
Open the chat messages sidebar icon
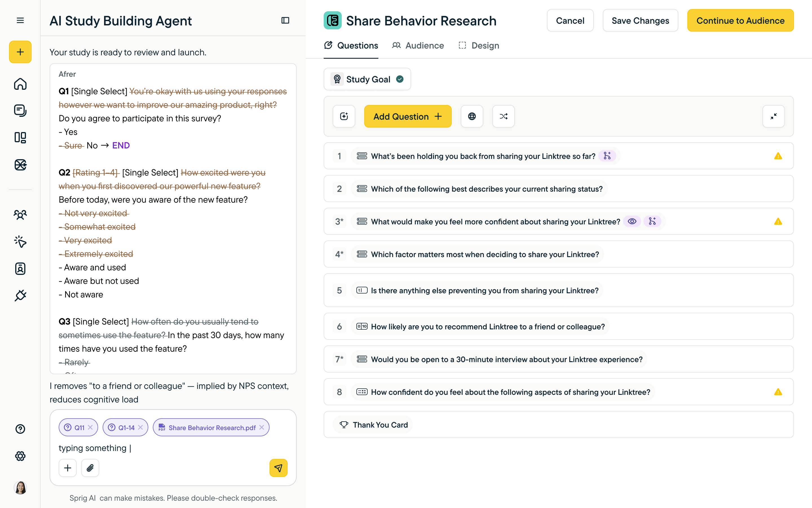tap(20, 111)
